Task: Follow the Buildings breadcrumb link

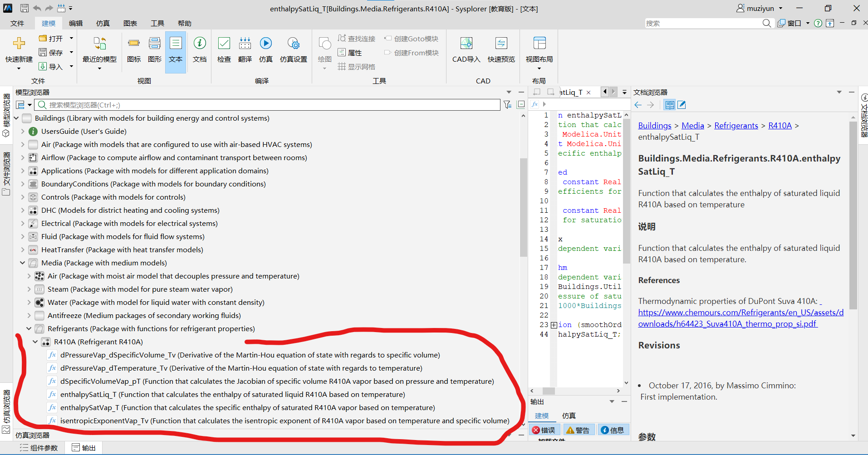Action: tap(655, 126)
